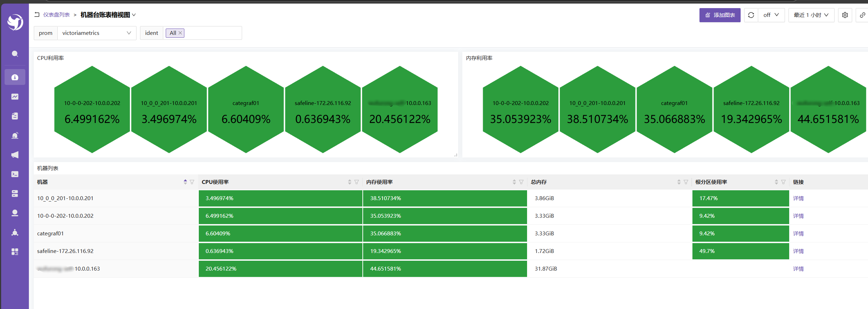This screenshot has width=868, height=309.
Task: Click the 添加图表 button
Action: click(720, 15)
